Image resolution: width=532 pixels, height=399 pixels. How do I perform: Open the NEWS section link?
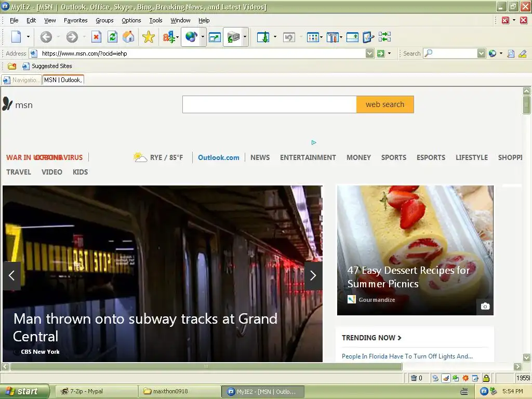point(260,157)
